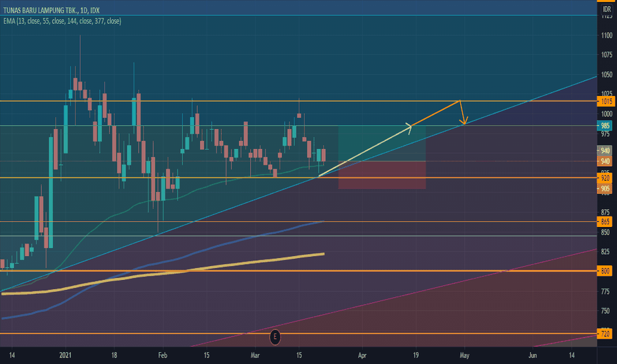Click the 920 orange price label
The width and height of the screenshot is (617, 364).
point(605,178)
